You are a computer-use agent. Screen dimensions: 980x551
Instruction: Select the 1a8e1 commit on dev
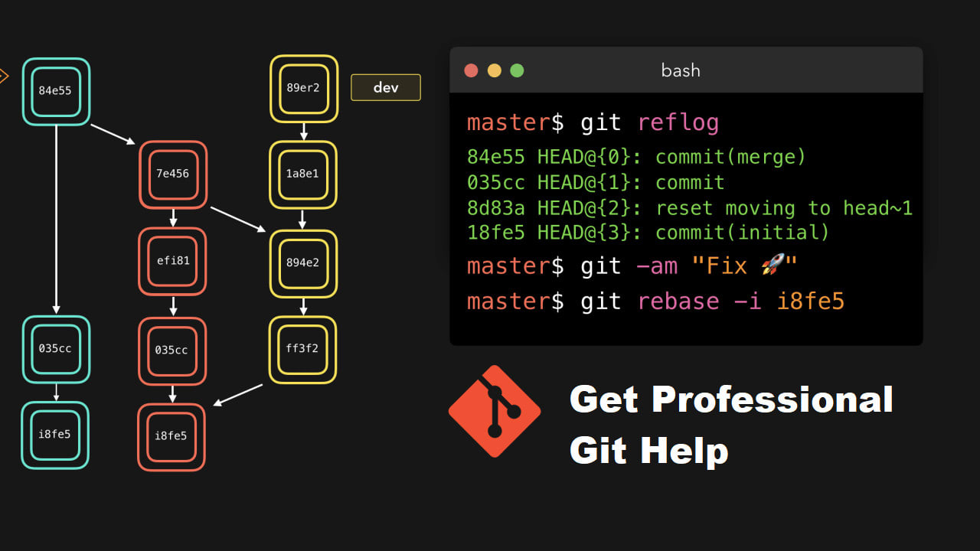(x=303, y=174)
